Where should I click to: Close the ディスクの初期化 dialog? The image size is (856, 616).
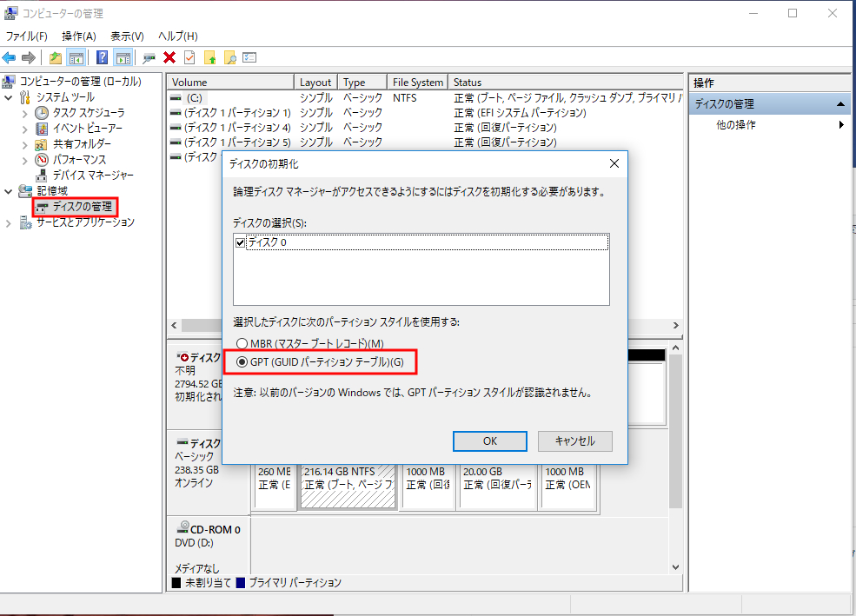pos(614,163)
